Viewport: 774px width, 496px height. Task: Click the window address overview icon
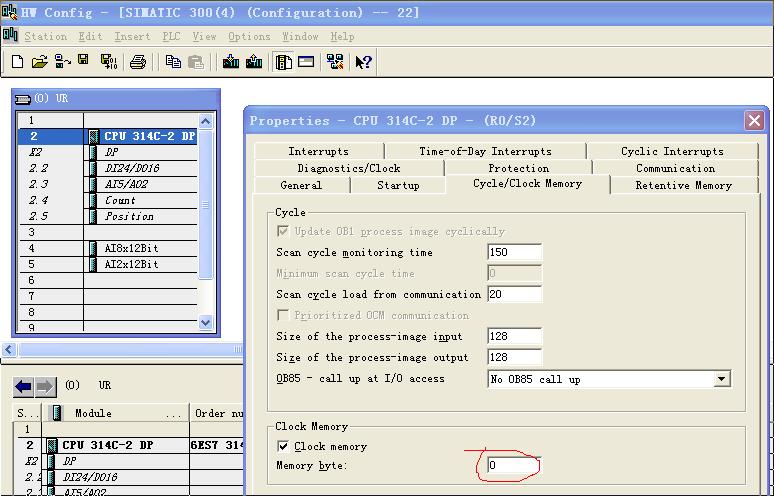[306, 62]
